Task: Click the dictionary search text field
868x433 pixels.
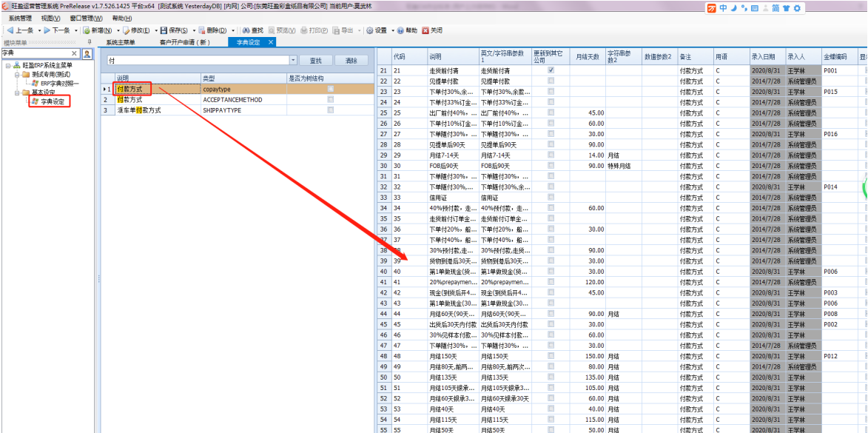Action: pos(198,60)
